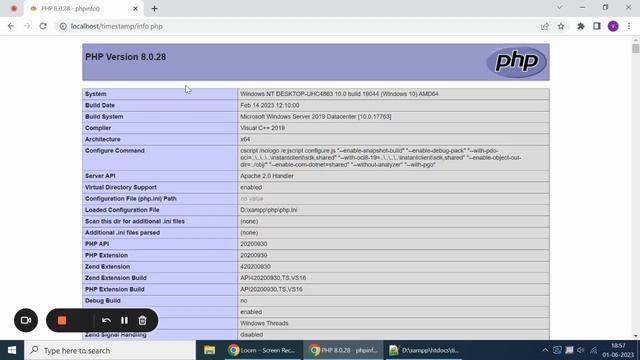This screenshot has height=360, width=640.
Task: Click the Type here to search box
Action: click(x=110, y=350)
